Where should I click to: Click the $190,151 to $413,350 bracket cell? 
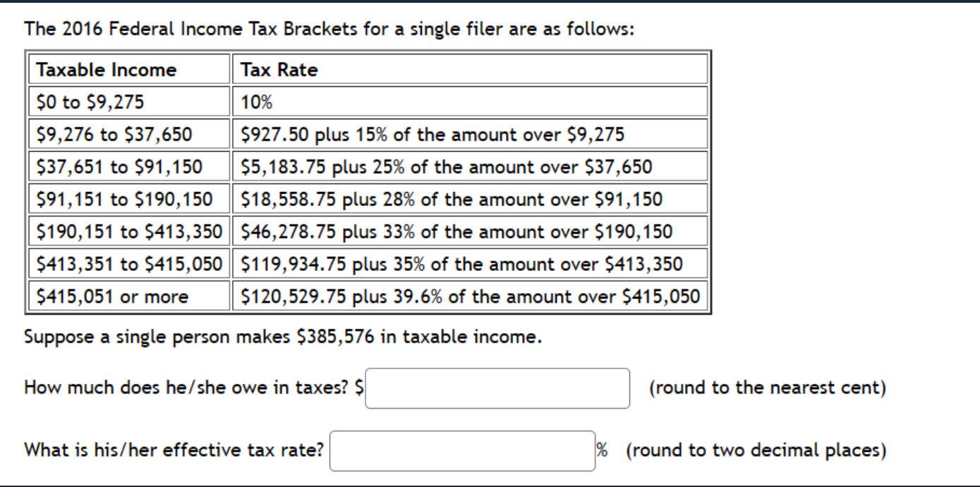(x=129, y=232)
